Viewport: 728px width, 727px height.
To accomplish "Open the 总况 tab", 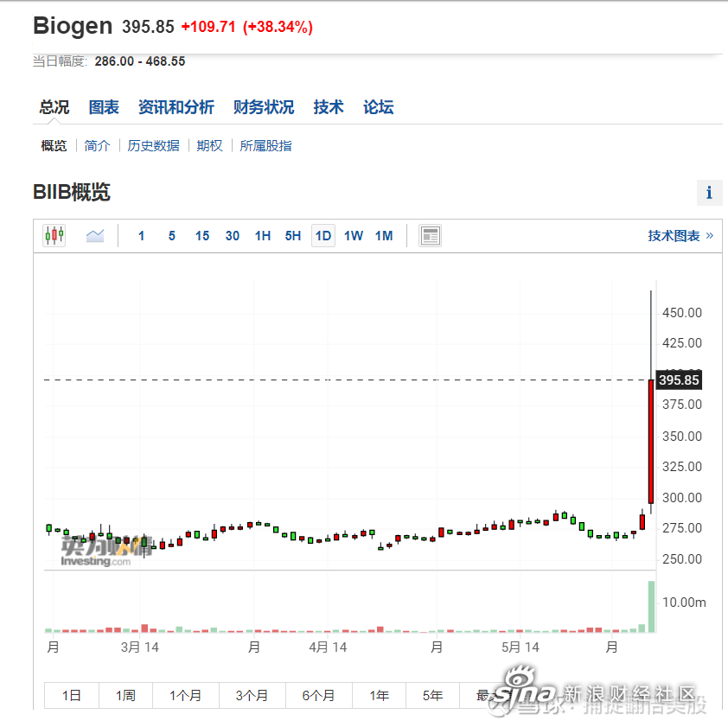I will coord(54,107).
